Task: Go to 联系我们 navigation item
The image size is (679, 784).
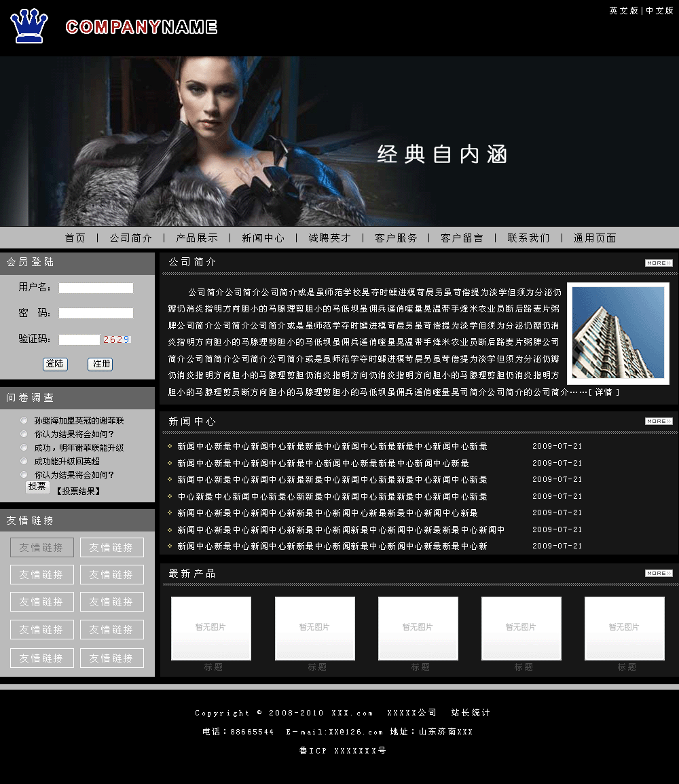Action: tap(528, 238)
